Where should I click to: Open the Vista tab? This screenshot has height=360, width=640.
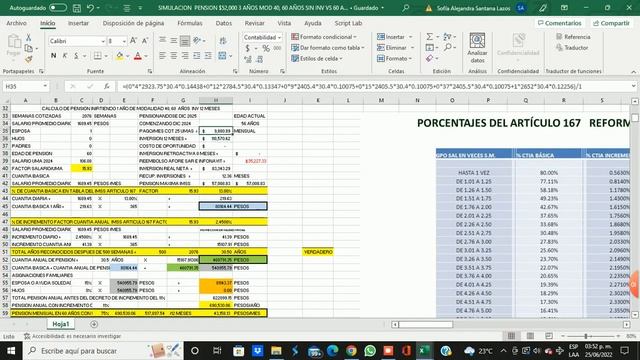tap(284, 23)
